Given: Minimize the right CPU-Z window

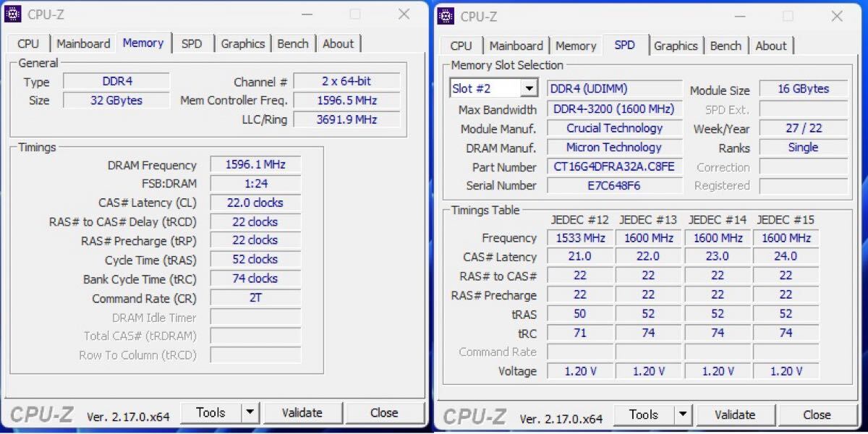Looking at the screenshot, I should click(739, 16).
